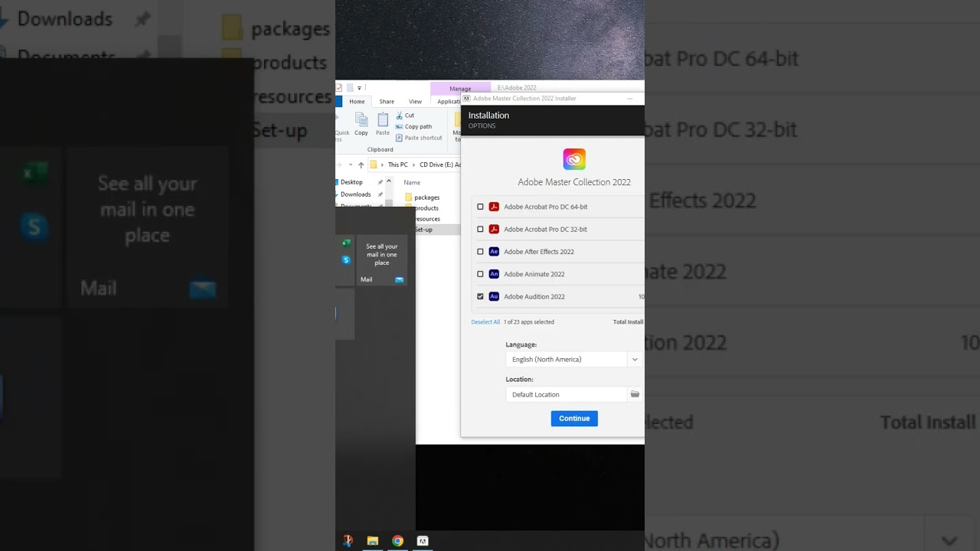Click Cut in the Clipboard group
Viewport: 980px width, 551px height.
click(x=405, y=116)
